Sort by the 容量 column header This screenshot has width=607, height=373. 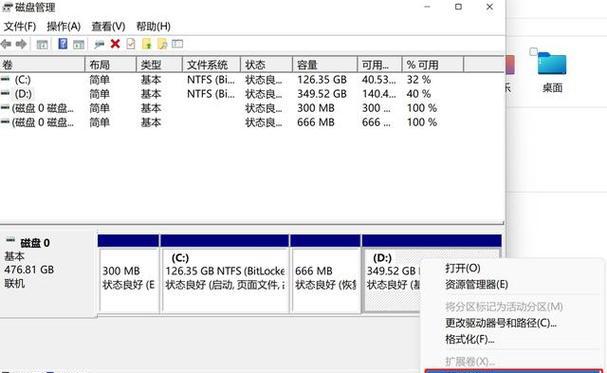click(324, 65)
